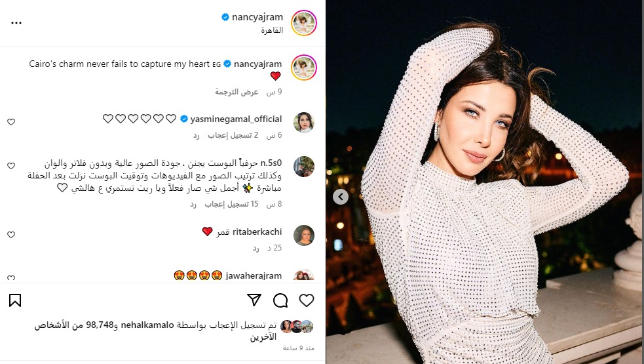View 15 likes on n.5s0 comment
The image size is (644, 364).
[232, 204]
